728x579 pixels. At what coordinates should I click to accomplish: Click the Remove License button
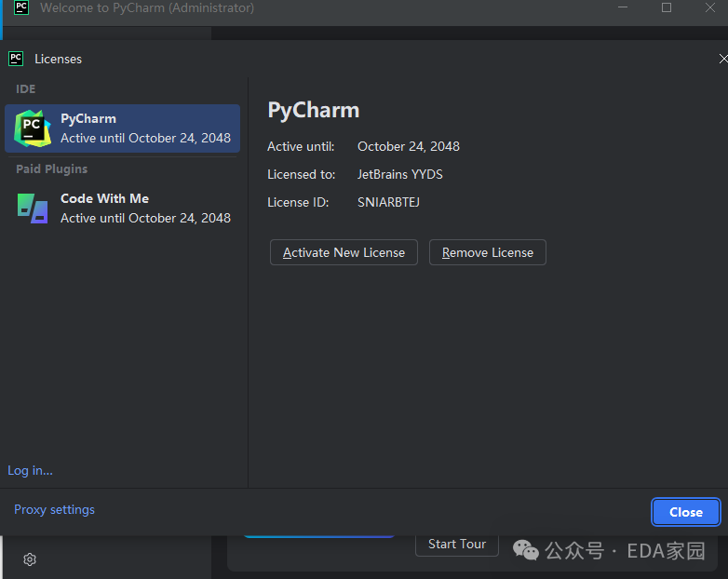point(488,252)
